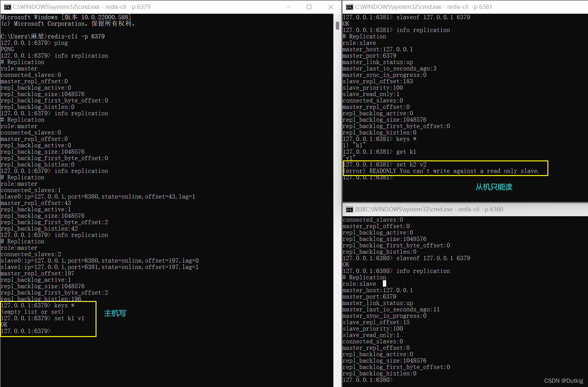This screenshot has width=588, height=387.
Task: Click 'connected_slaves:1' line in 6379 window
Action: point(31,190)
